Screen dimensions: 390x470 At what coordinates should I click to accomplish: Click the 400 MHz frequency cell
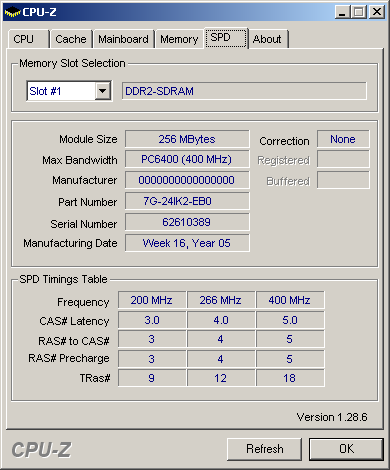(x=290, y=300)
